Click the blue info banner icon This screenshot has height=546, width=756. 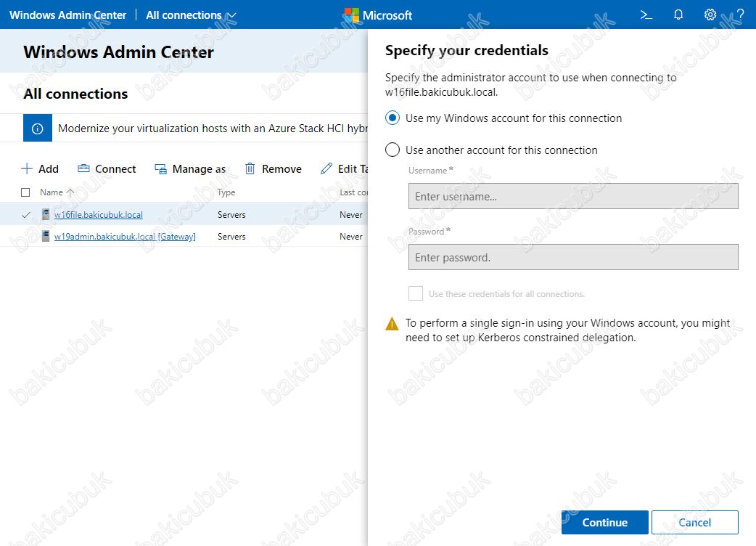[38, 129]
